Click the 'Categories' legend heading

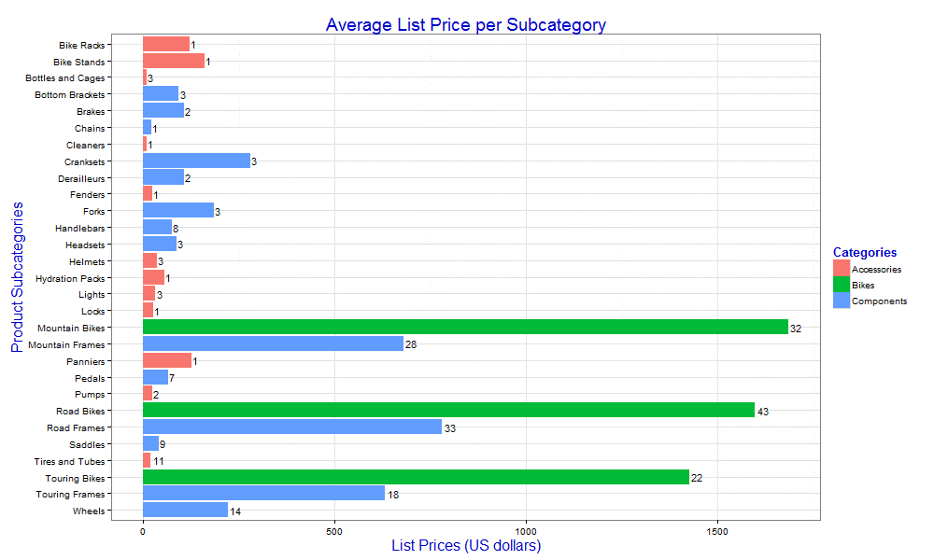[x=864, y=252]
